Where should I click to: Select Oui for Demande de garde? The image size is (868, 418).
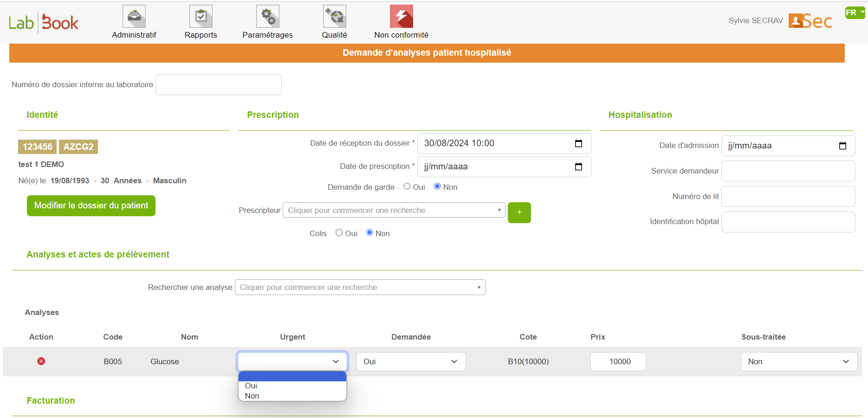[x=407, y=186]
